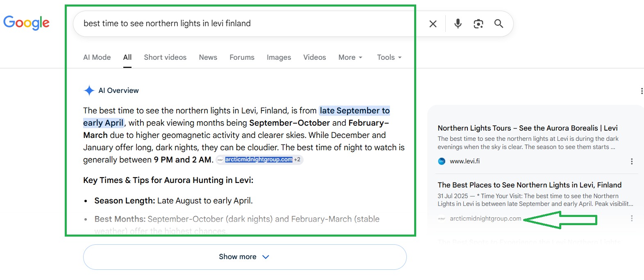Click the Google logo

(26, 23)
